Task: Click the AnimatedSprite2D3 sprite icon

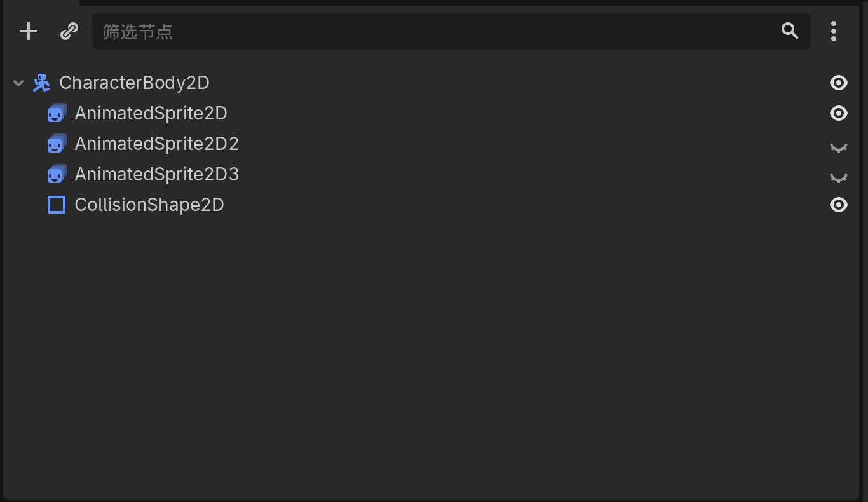Action: 57,173
